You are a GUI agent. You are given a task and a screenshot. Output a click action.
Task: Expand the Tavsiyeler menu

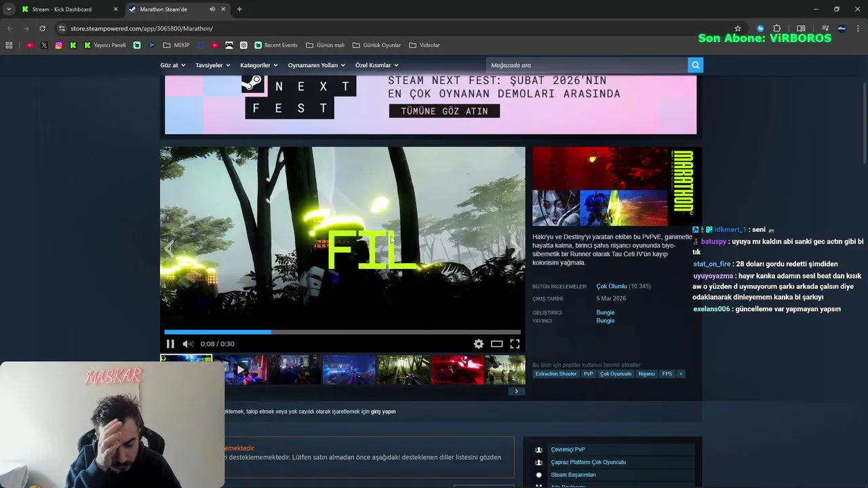point(212,65)
